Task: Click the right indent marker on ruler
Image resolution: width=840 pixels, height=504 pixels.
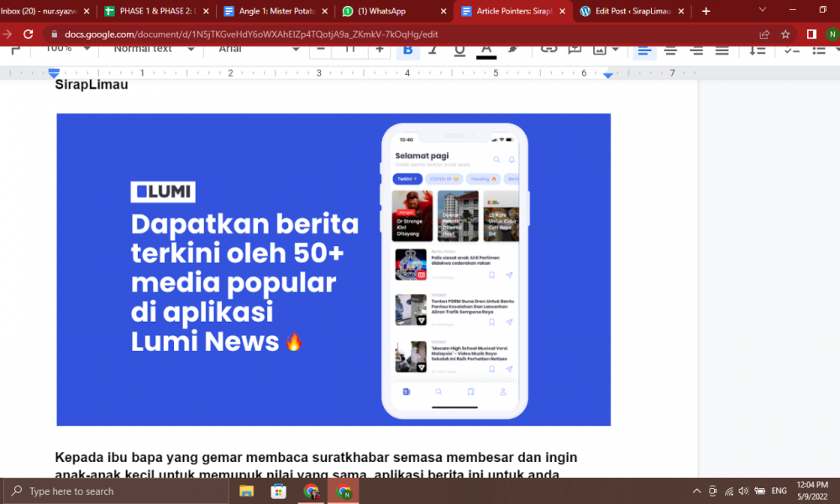Action: (607, 76)
